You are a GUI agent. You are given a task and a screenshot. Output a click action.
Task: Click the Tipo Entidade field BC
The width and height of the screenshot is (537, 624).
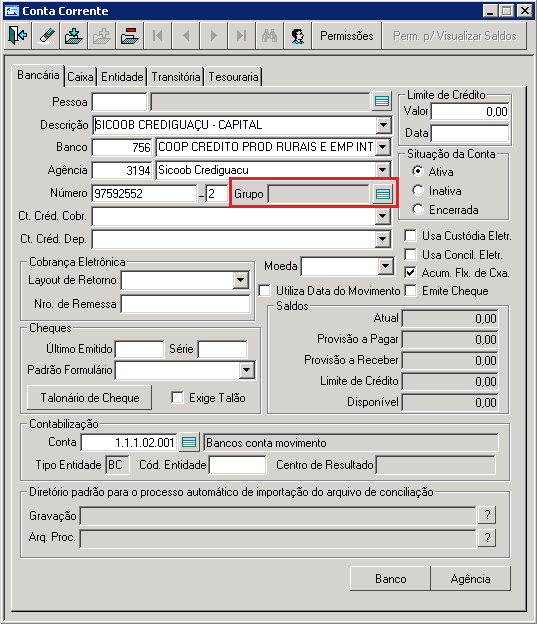pyautogui.click(x=117, y=465)
